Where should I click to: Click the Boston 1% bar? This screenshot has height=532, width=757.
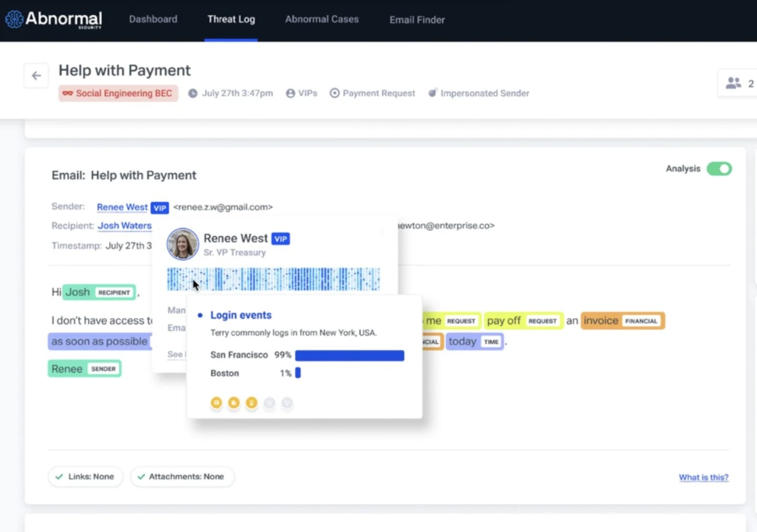[x=298, y=373]
